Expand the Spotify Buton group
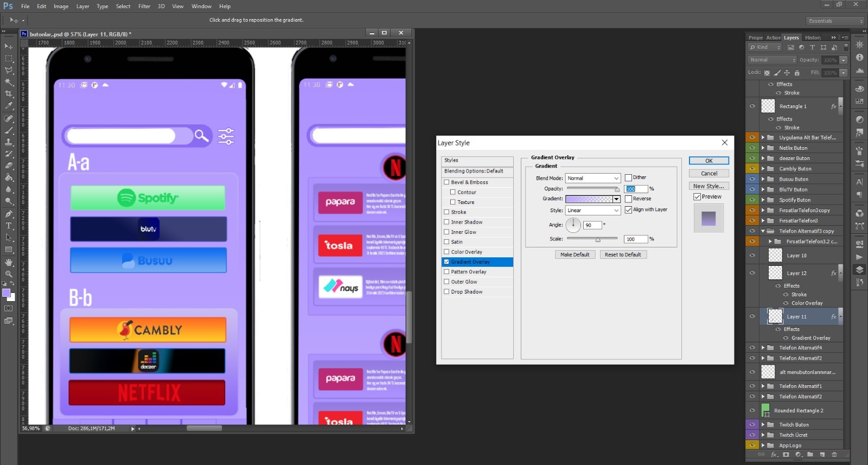This screenshot has height=465, width=868. click(x=763, y=200)
